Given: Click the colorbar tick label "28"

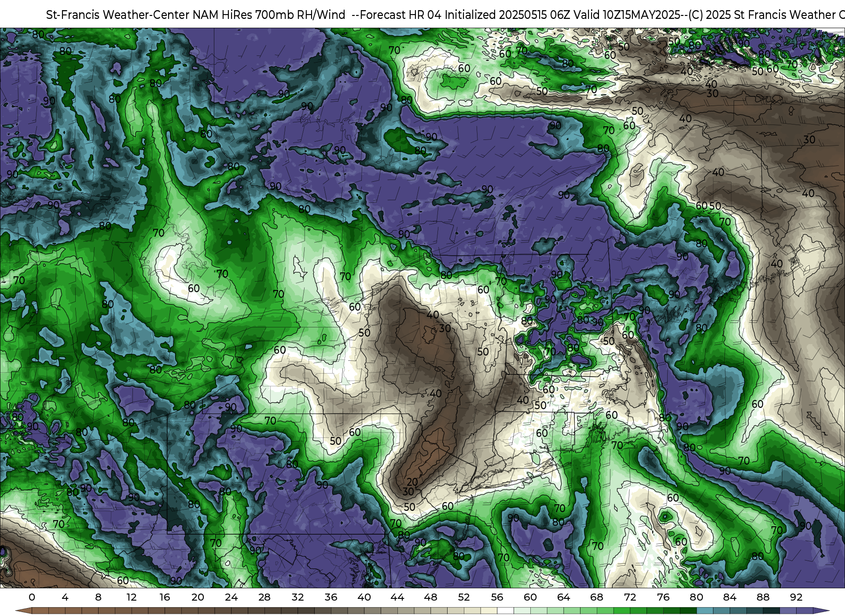Looking at the screenshot, I should point(265,597).
